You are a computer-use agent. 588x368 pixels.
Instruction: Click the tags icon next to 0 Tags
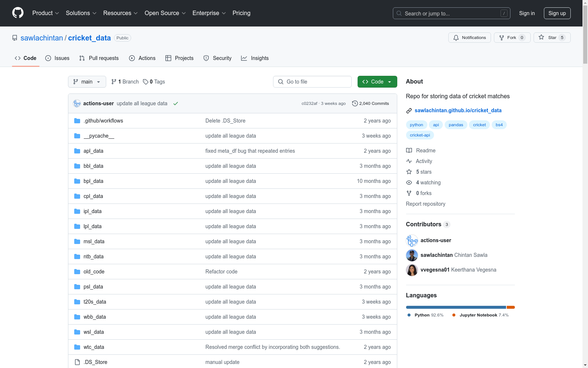pos(146,82)
